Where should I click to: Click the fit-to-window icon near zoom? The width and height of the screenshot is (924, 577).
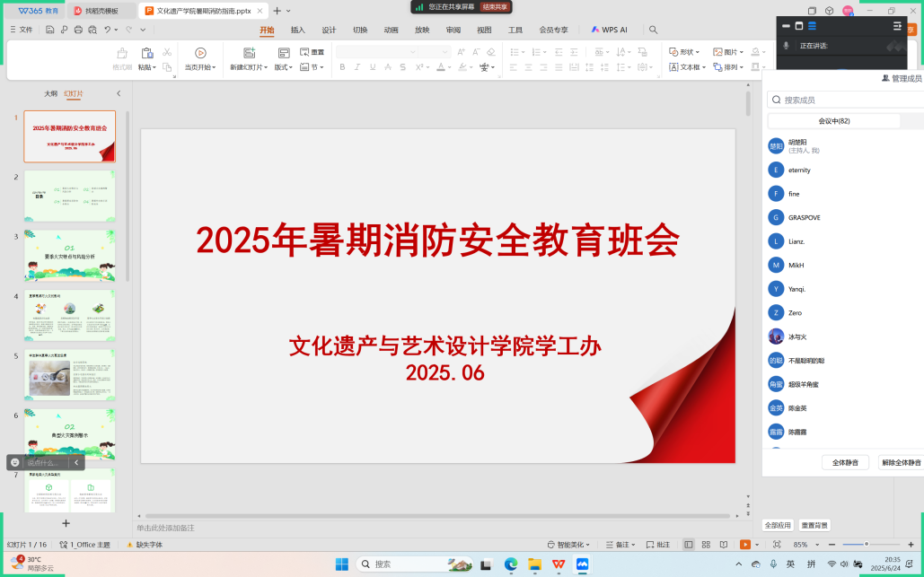coord(777,545)
